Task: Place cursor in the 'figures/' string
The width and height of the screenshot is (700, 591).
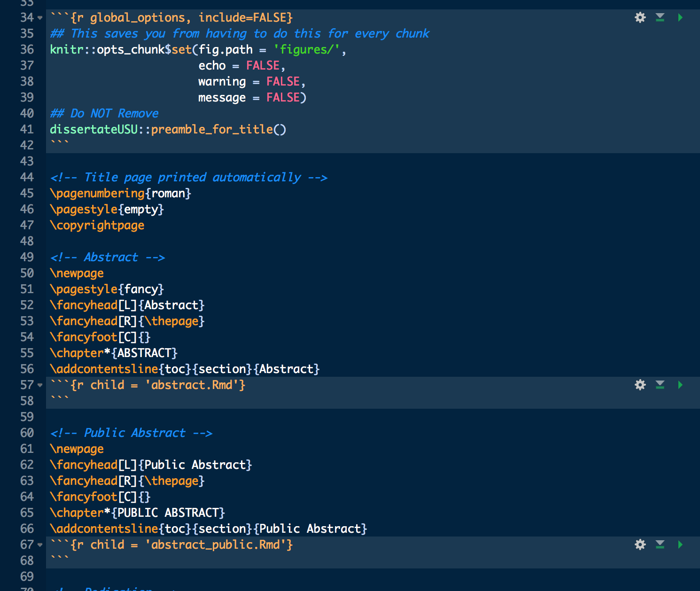Action: (x=306, y=50)
